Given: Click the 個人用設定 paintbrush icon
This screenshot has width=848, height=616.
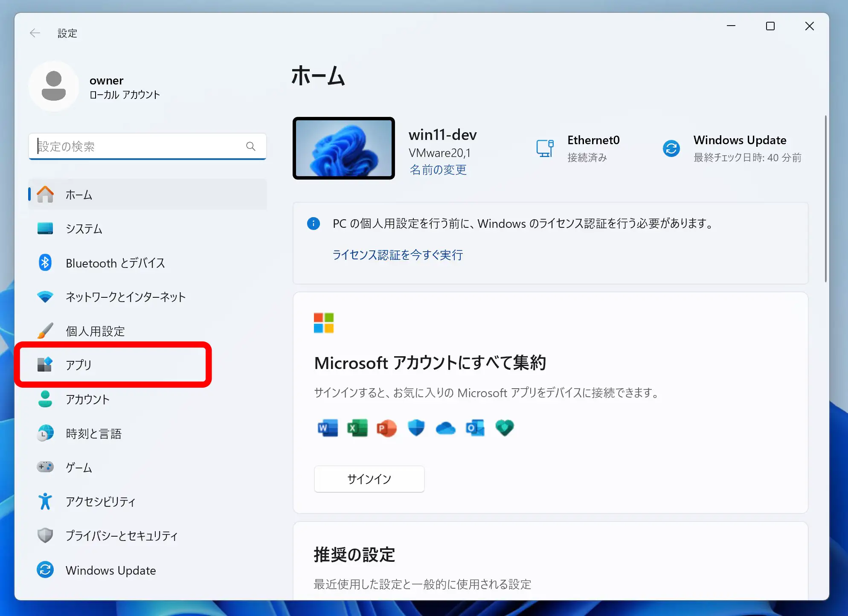Looking at the screenshot, I should coord(45,331).
